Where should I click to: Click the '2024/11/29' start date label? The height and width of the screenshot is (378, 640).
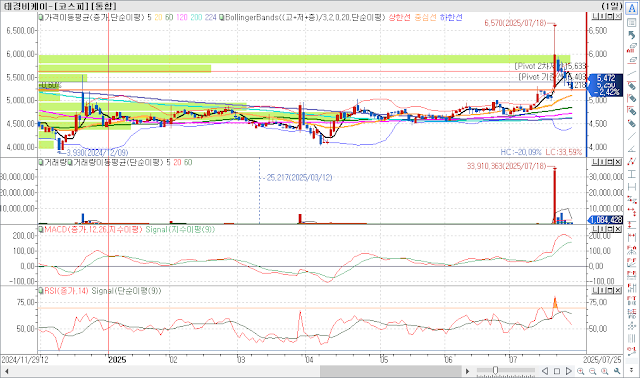(20, 360)
